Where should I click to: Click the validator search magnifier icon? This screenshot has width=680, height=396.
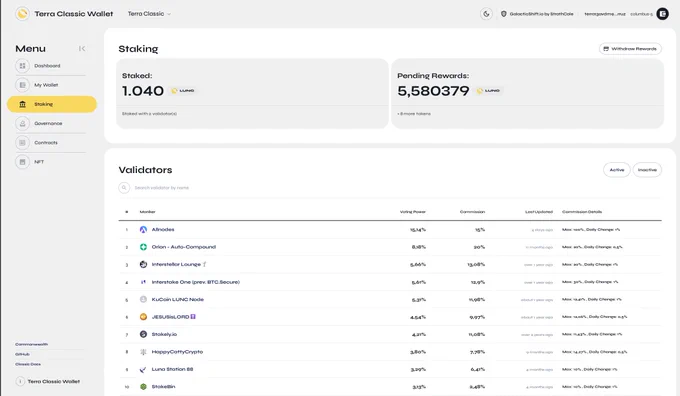tap(124, 188)
